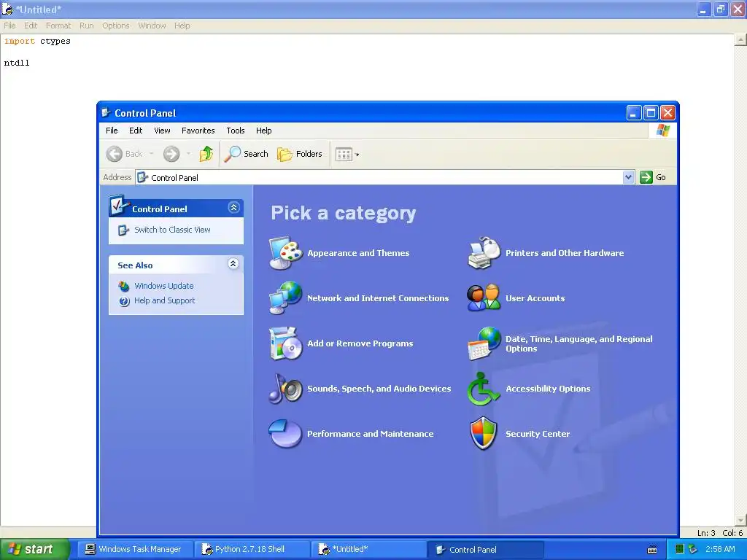The width and height of the screenshot is (747, 560).
Task: Click the network tray icon near clock
Action: pyautogui.click(x=693, y=549)
